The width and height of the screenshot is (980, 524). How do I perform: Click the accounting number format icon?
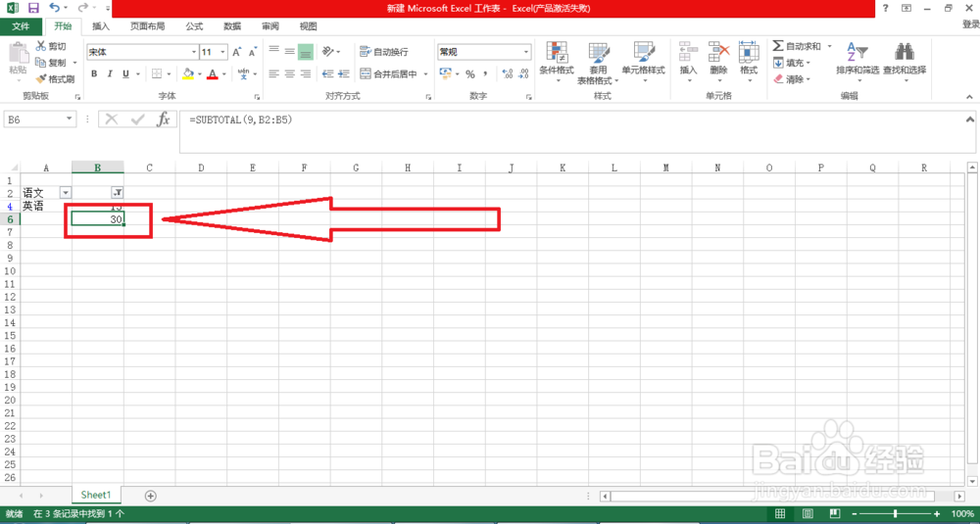446,73
